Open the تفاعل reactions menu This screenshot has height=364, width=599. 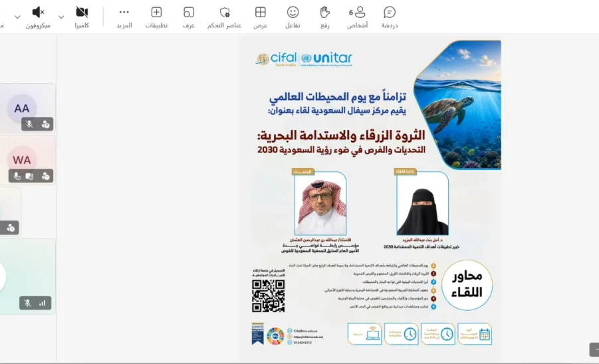pyautogui.click(x=293, y=17)
